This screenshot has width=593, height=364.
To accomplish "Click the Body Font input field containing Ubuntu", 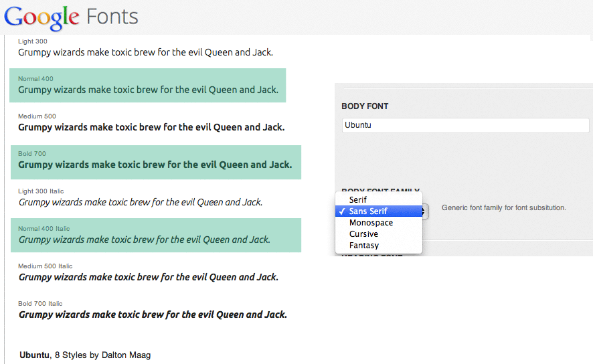I will pos(466,125).
